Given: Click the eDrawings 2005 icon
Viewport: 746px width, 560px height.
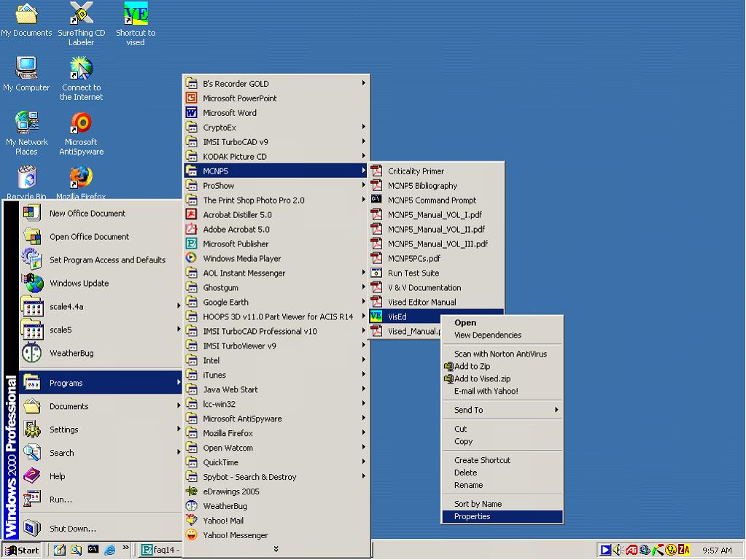Looking at the screenshot, I should pos(191,491).
